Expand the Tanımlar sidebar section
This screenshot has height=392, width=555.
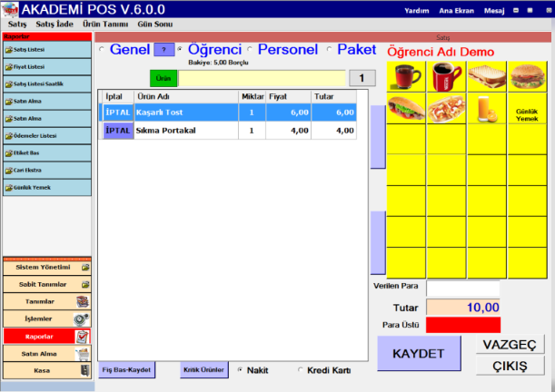[46, 301]
